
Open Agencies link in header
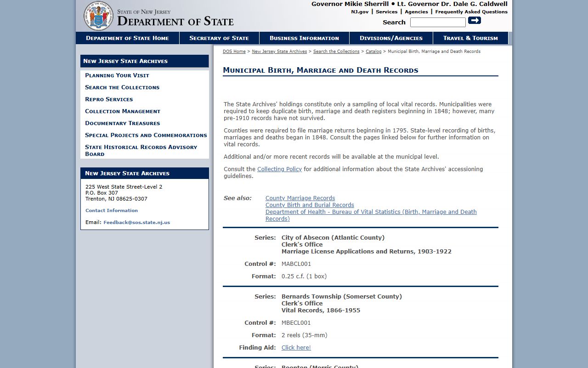point(416,12)
